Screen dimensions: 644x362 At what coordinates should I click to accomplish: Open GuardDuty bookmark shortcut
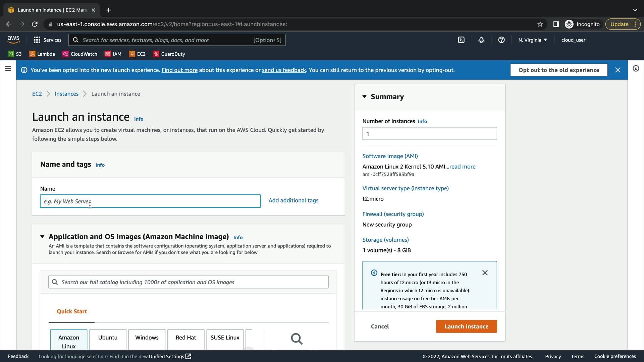(x=169, y=54)
